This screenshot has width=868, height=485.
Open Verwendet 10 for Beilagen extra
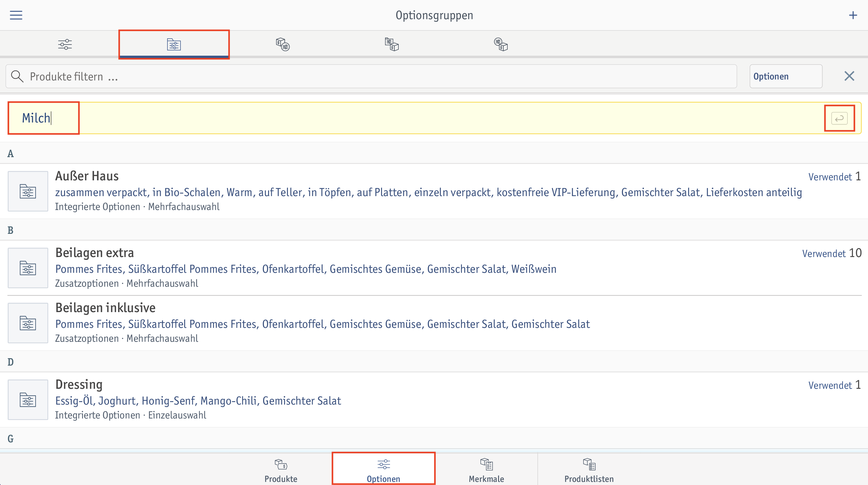831,253
